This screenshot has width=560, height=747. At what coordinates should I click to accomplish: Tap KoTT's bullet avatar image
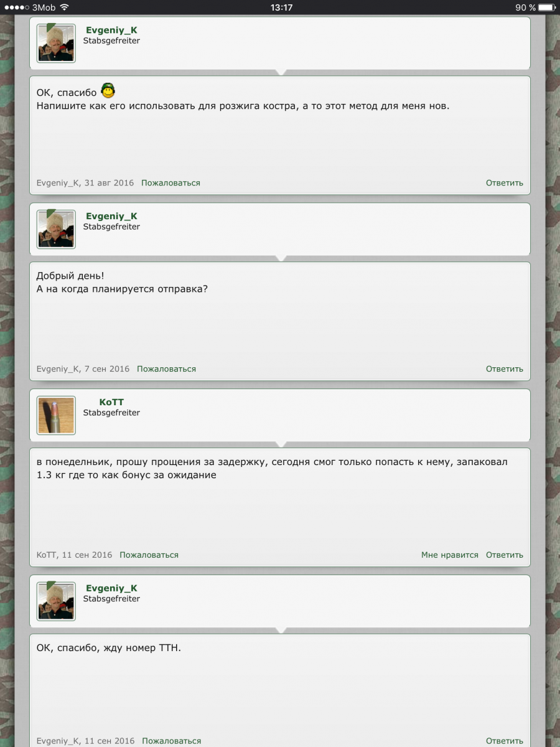click(56, 415)
